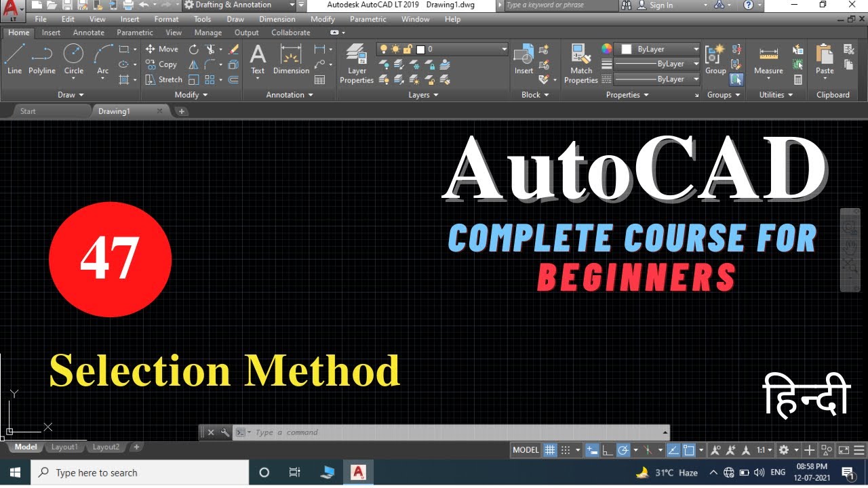Toggle isometric drafting in status bar
This screenshot has height=488, width=868.
point(649,450)
